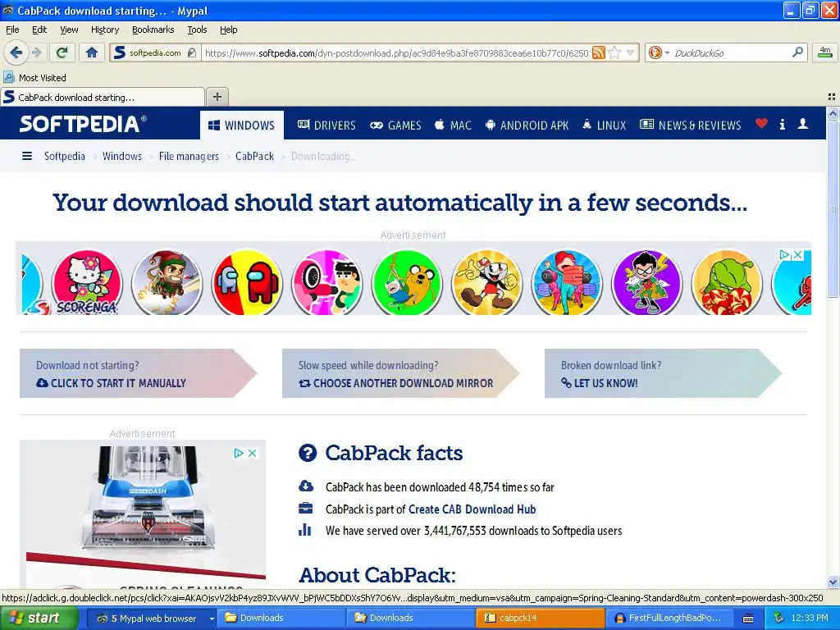Screen dimensions: 840x630
Task: Open the View menu
Action: [x=69, y=30]
